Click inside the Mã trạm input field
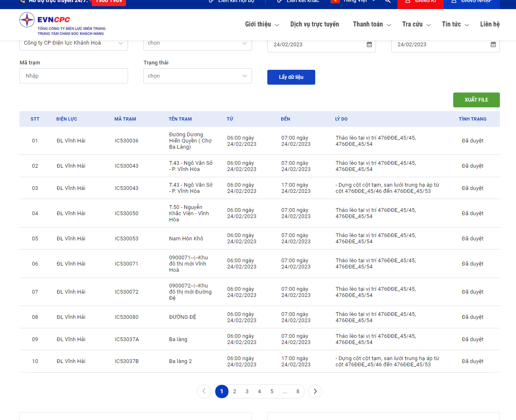The height and width of the screenshot is (420, 516). click(74, 76)
